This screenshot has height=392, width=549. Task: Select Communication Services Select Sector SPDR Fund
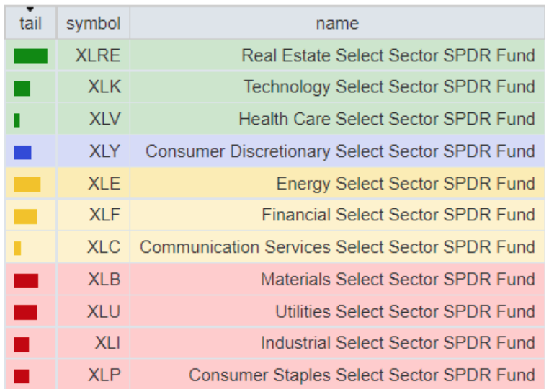[x=337, y=247]
